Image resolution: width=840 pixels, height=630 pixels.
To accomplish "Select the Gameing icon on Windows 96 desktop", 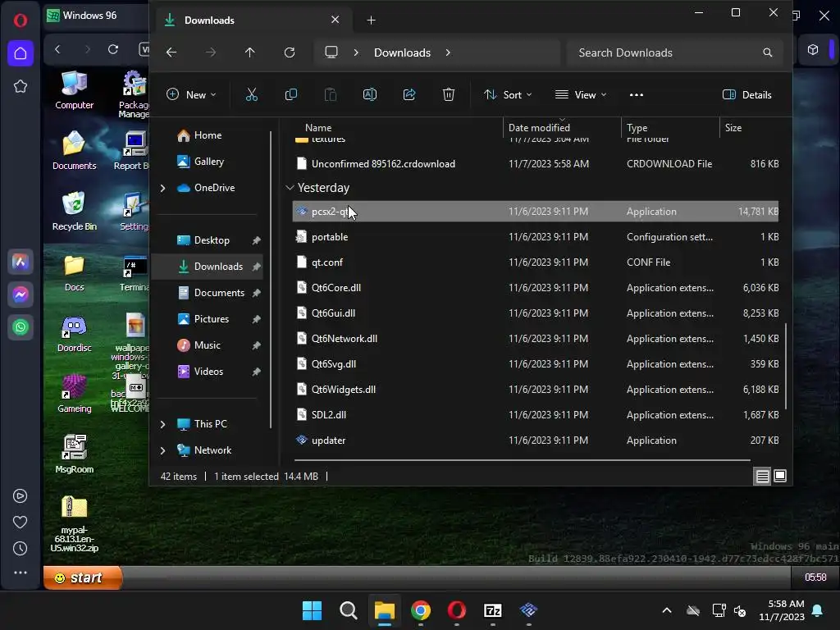I will click(x=75, y=394).
